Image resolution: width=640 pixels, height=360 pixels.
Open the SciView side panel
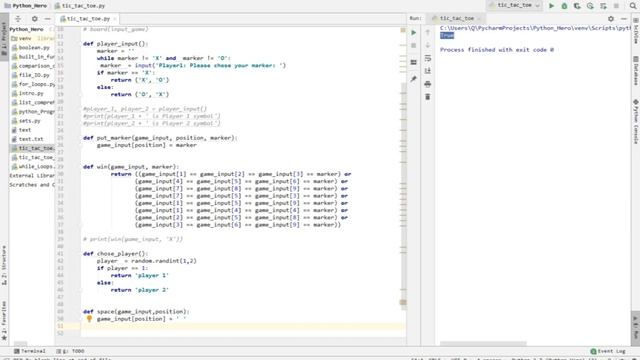coord(636,31)
